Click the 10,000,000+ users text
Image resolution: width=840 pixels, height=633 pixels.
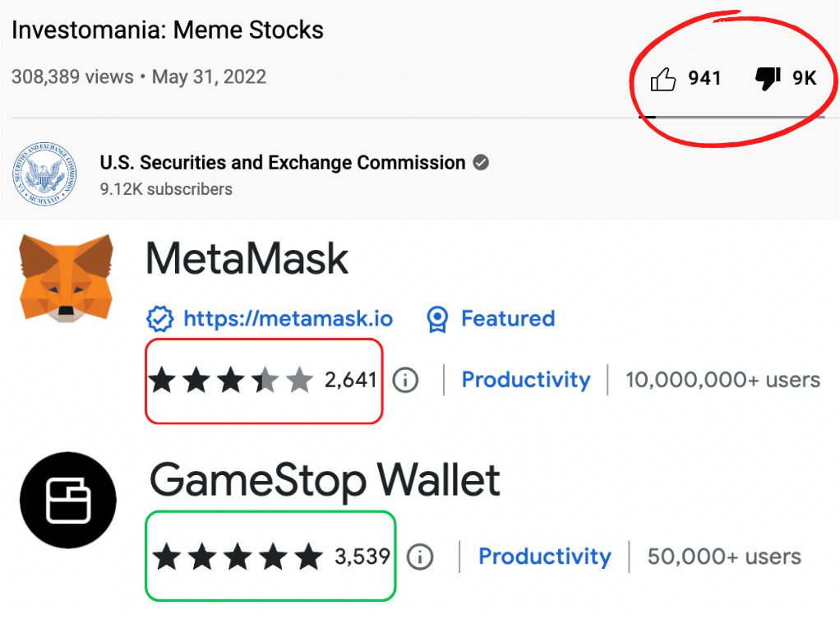(722, 380)
